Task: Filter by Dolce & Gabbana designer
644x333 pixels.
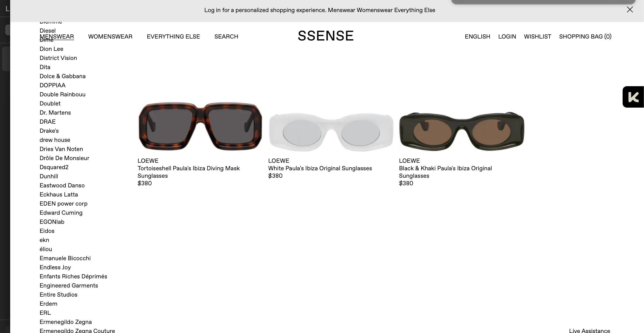Action: pos(63,76)
